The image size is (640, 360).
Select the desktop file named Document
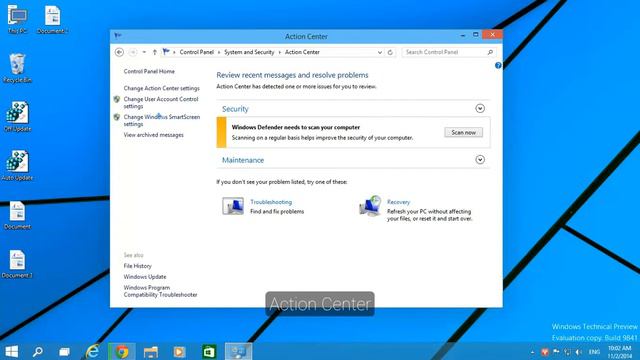[17, 215]
